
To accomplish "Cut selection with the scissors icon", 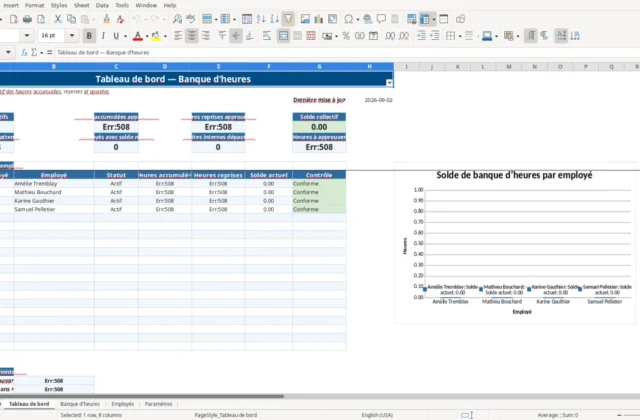I will (x=58, y=19).
